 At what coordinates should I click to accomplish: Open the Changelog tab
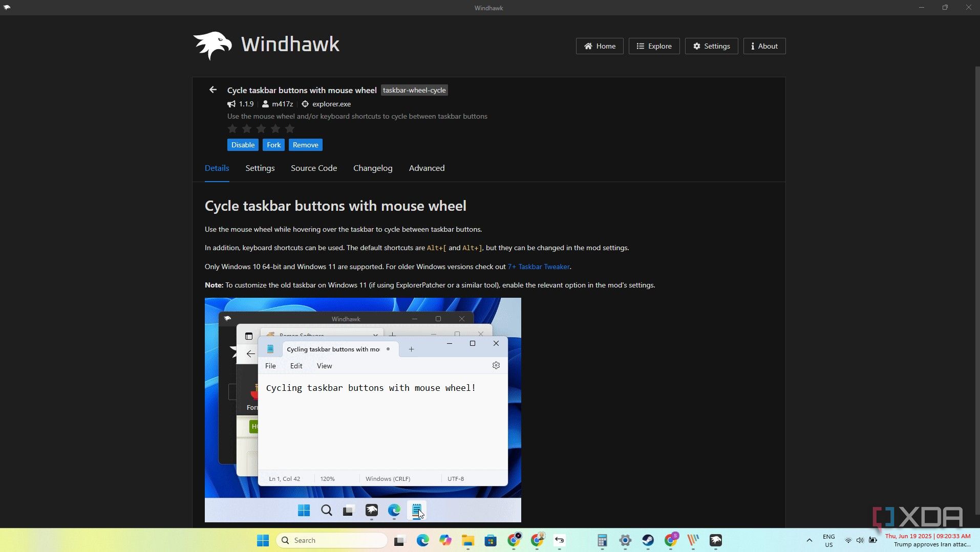point(373,168)
